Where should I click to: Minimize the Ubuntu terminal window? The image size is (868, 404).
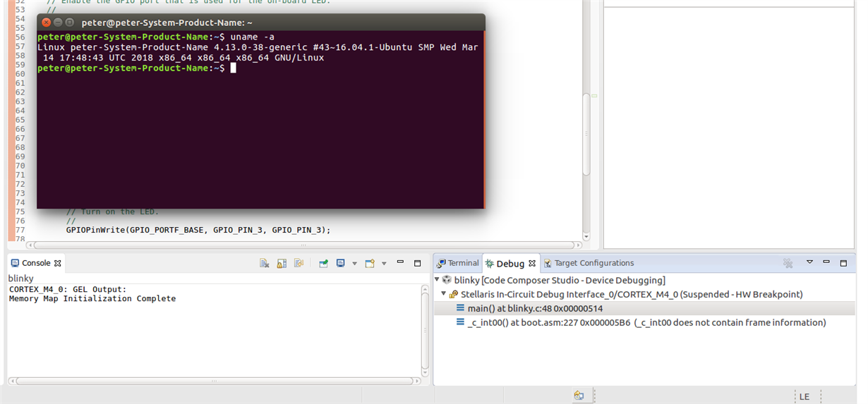click(x=59, y=23)
